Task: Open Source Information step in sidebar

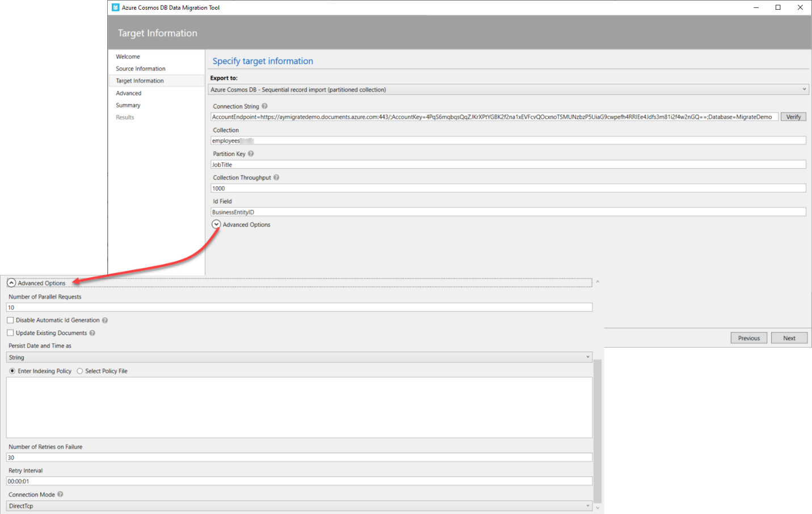Action: coord(141,69)
